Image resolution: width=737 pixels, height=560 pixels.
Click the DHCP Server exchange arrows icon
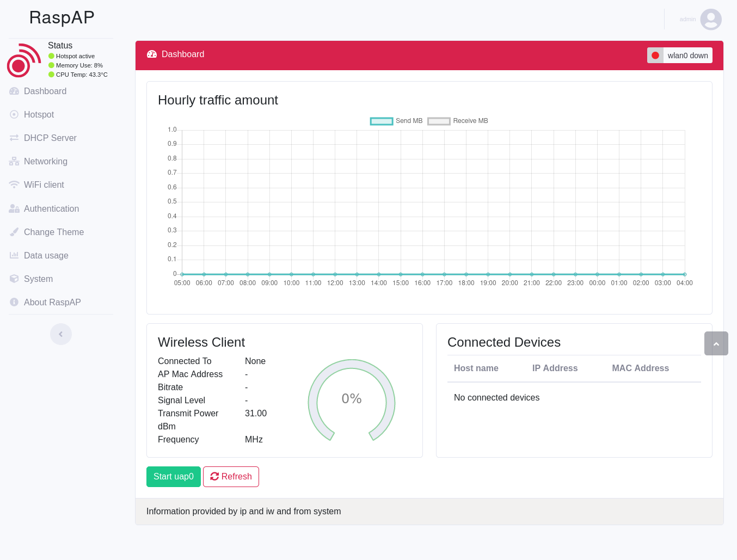pyautogui.click(x=14, y=138)
